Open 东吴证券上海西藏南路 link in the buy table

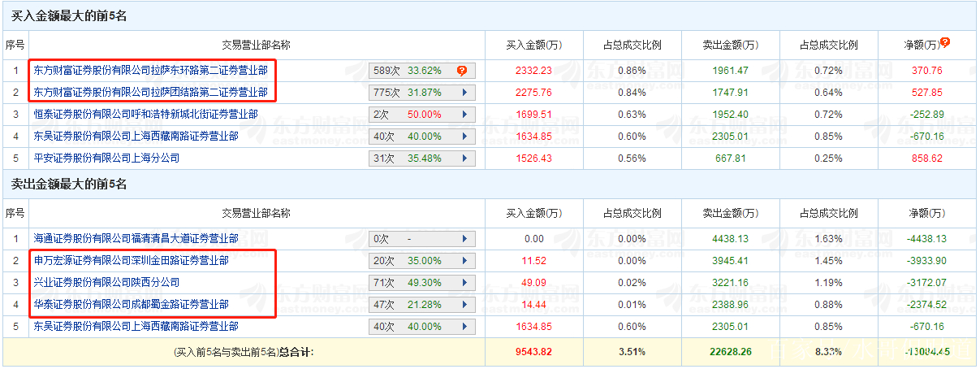(136, 136)
